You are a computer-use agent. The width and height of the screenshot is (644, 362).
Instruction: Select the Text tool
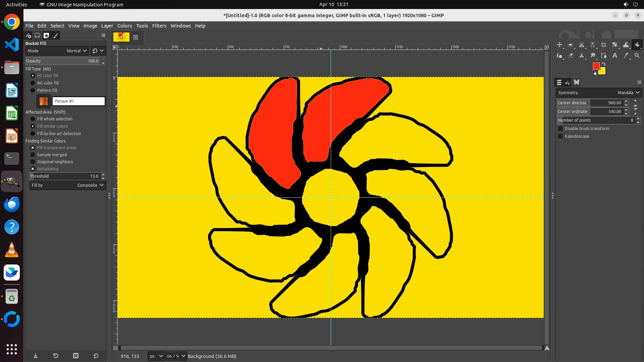point(615,56)
